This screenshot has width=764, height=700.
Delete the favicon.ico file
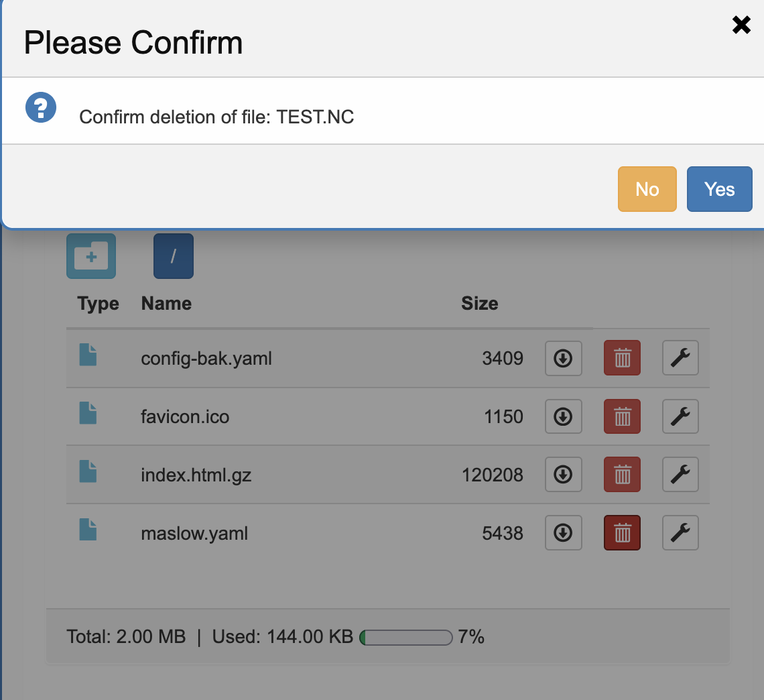(622, 417)
